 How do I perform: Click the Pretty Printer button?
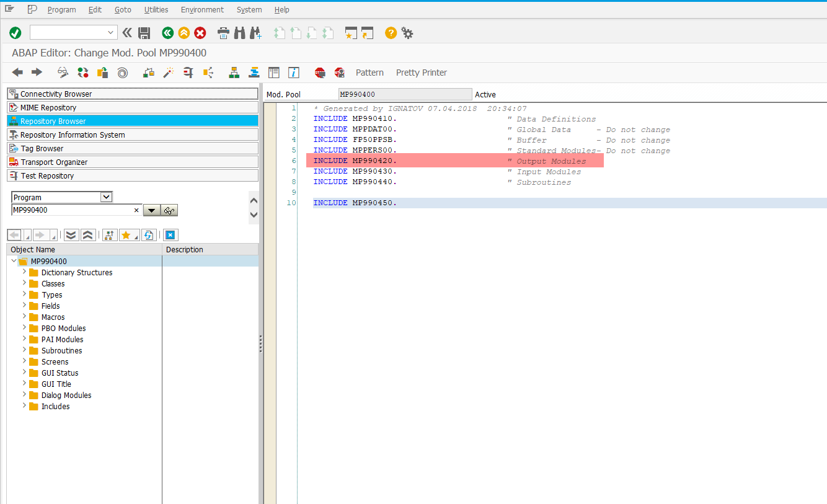[x=422, y=73]
